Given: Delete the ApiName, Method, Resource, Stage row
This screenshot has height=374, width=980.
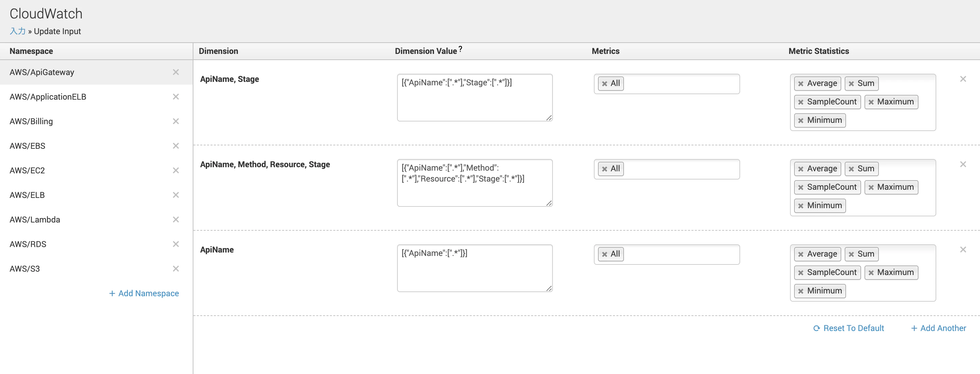Looking at the screenshot, I should tap(963, 164).
